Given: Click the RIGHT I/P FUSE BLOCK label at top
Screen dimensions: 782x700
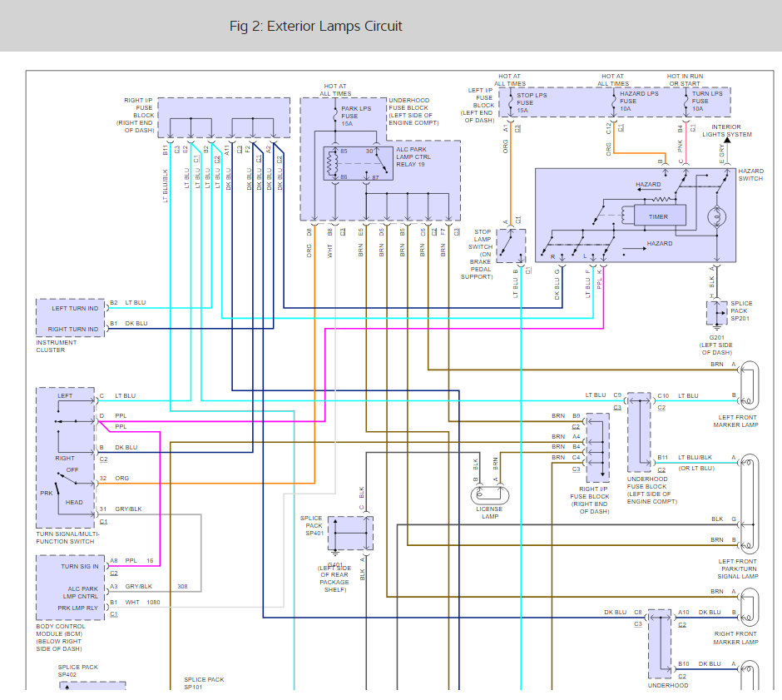Looking at the screenshot, I should pyautogui.click(x=135, y=115).
